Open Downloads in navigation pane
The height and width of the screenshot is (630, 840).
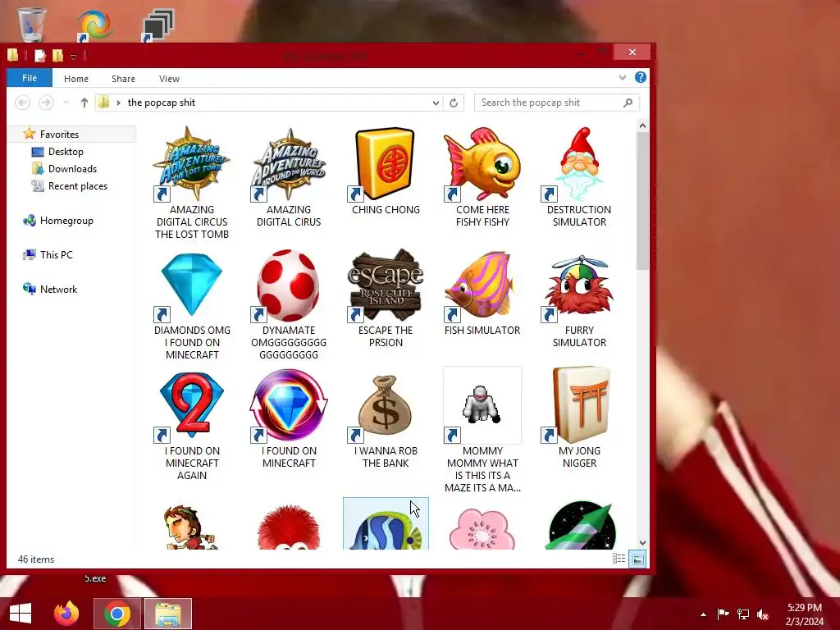click(72, 169)
